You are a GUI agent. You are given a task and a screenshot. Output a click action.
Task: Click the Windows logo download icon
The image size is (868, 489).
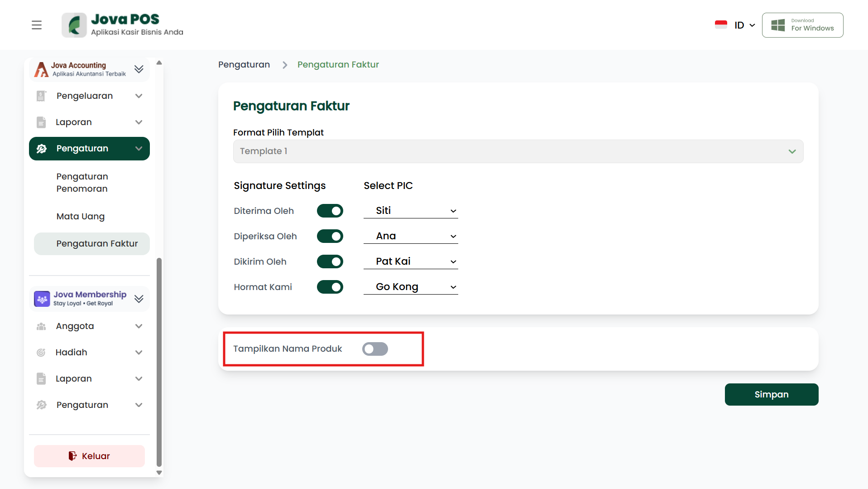[778, 25]
